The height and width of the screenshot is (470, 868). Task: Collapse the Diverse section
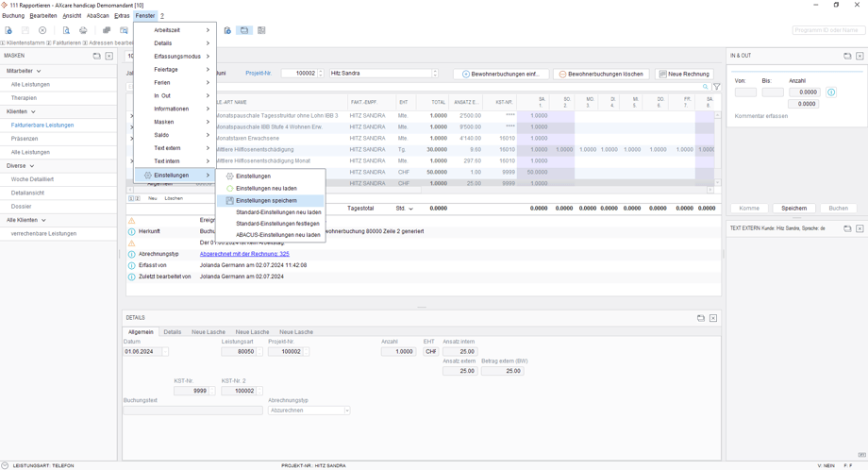31,166
